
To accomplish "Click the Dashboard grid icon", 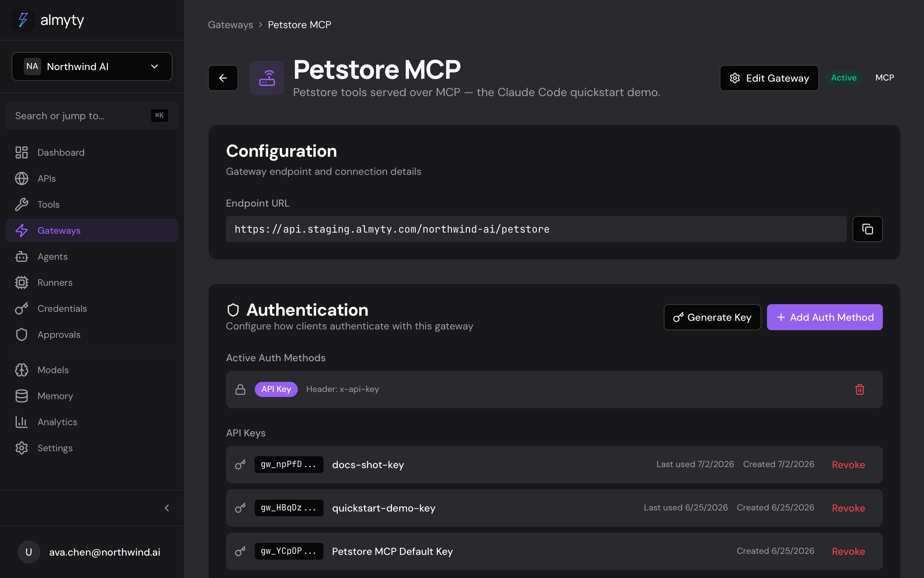I will [22, 152].
